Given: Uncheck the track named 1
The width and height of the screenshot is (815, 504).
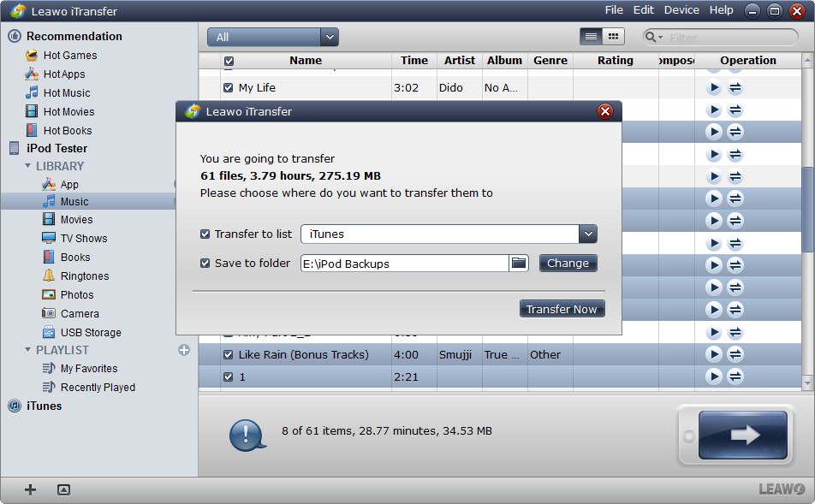Looking at the screenshot, I should [x=228, y=377].
